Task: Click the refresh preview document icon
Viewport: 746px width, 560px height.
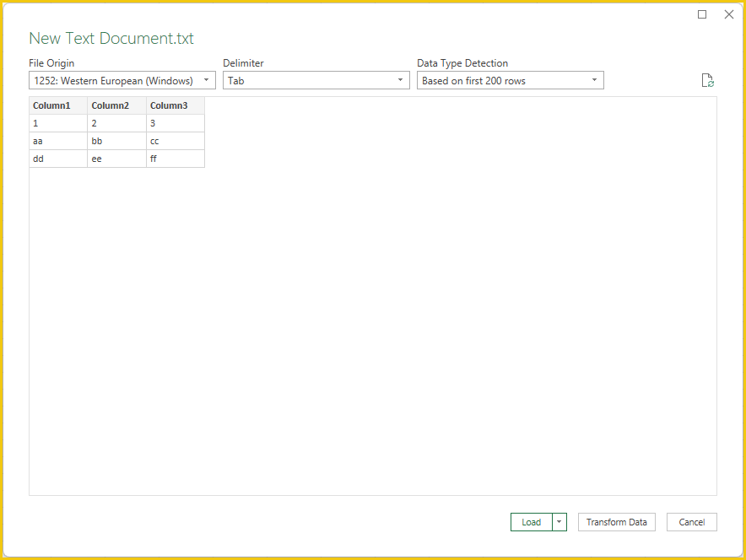Action: (707, 80)
